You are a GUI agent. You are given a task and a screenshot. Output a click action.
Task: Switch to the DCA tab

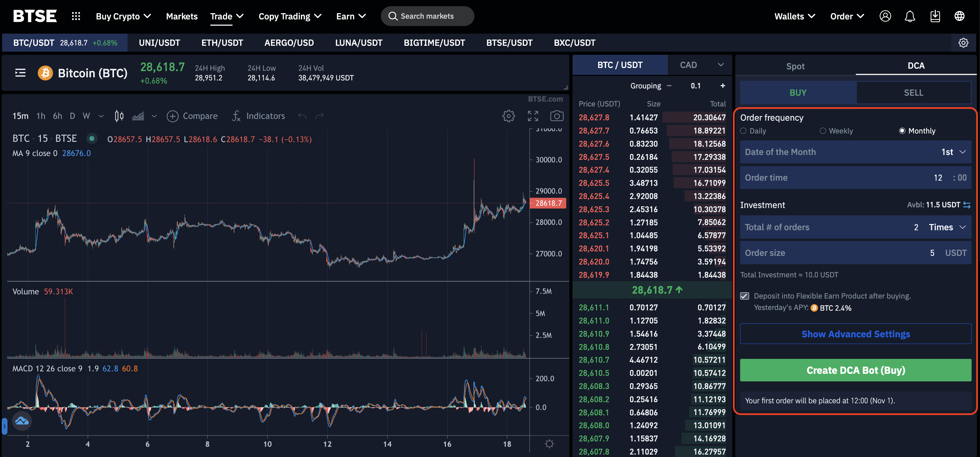(x=916, y=66)
